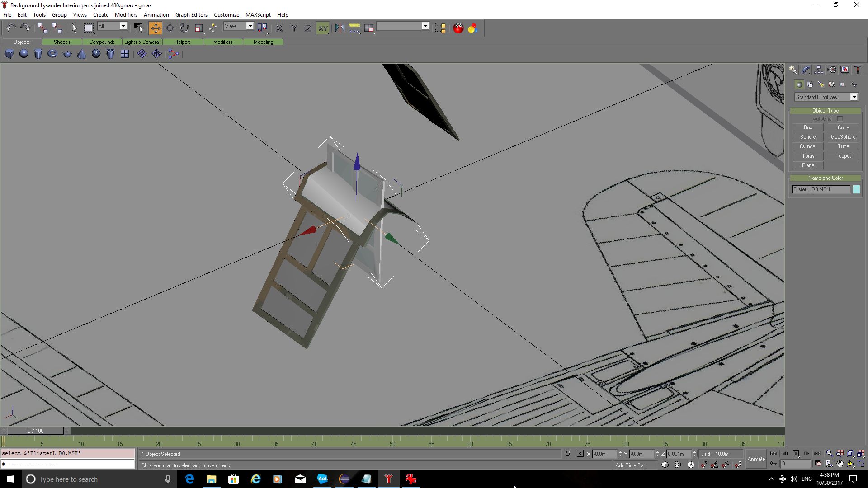Click the Teapot primitive icon in Objects shelf
Screen dimensions: 868x488
tap(67, 54)
